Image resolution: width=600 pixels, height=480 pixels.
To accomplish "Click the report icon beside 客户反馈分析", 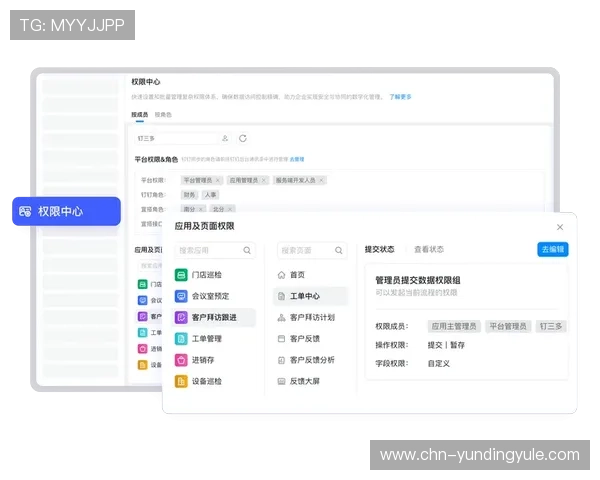I will [281, 360].
